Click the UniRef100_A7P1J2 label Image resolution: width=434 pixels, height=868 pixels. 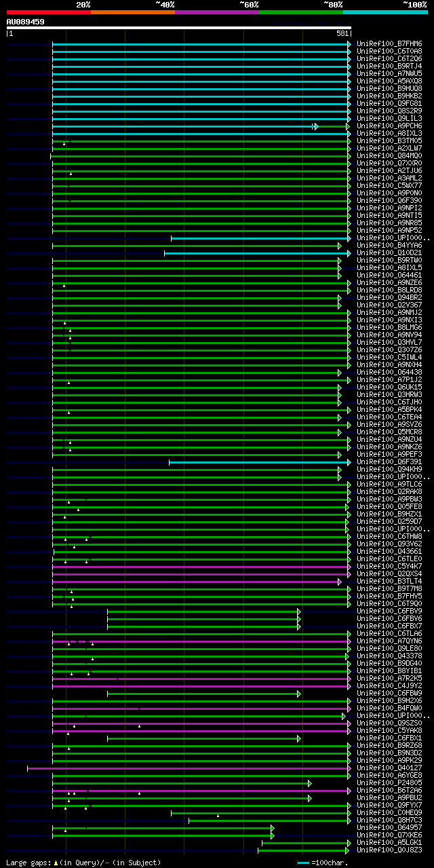coord(389,379)
